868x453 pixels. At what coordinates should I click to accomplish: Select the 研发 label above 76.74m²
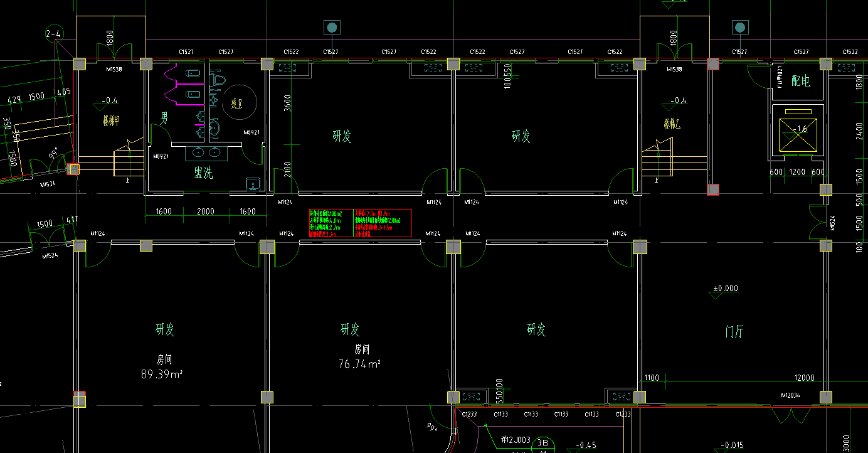click(x=350, y=329)
